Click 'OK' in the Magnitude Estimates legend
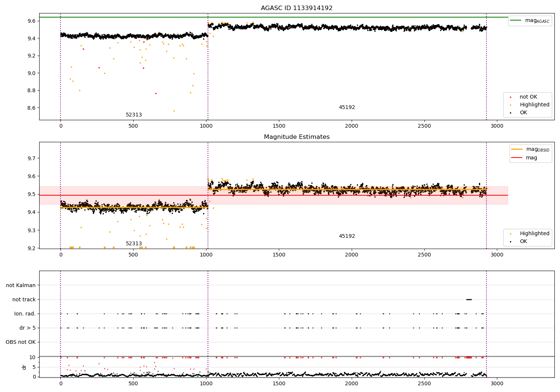 click(523, 242)
